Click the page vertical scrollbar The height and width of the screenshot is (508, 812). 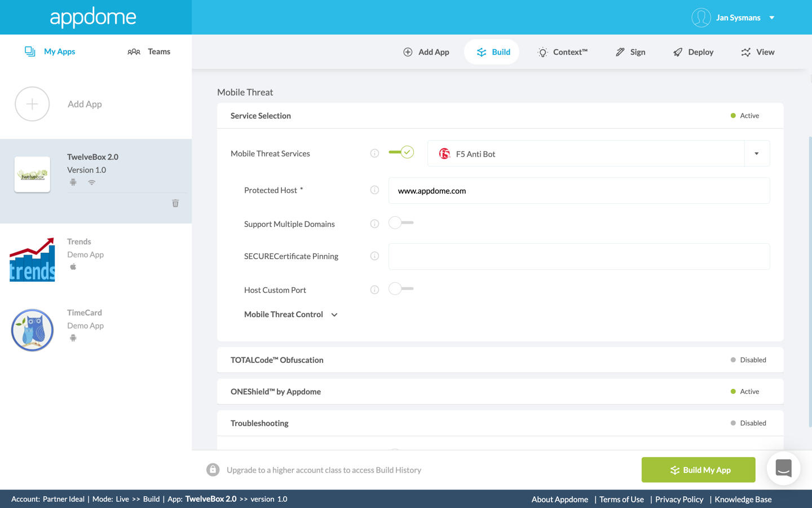[810, 282]
